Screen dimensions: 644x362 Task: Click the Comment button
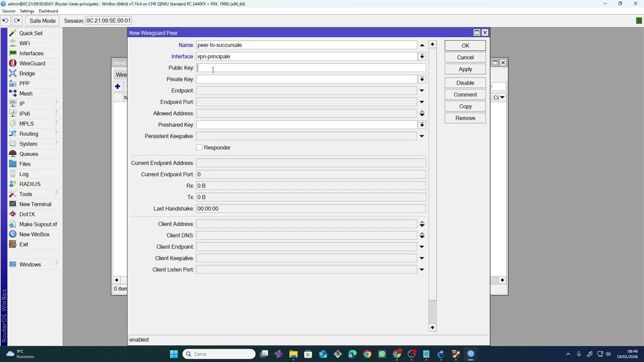pyautogui.click(x=465, y=95)
